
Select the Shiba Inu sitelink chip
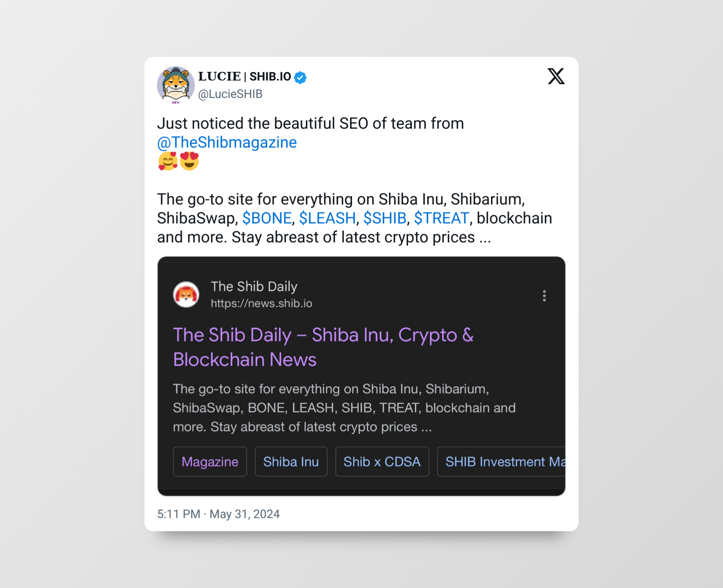(291, 462)
